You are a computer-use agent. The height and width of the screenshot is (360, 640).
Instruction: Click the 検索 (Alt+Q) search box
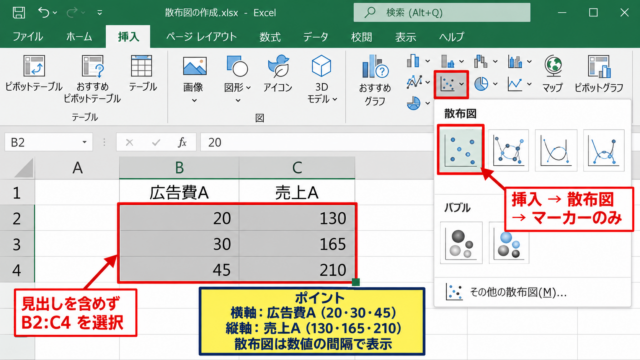[442, 13]
